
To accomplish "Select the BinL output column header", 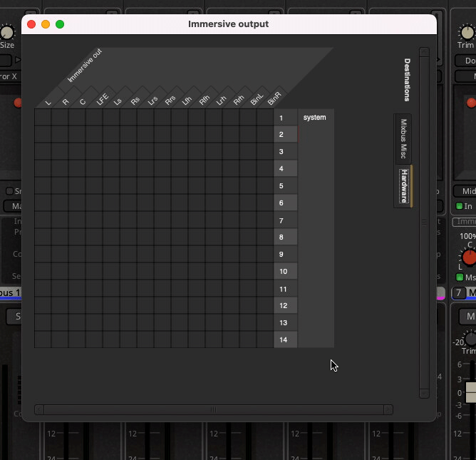I will (257, 99).
